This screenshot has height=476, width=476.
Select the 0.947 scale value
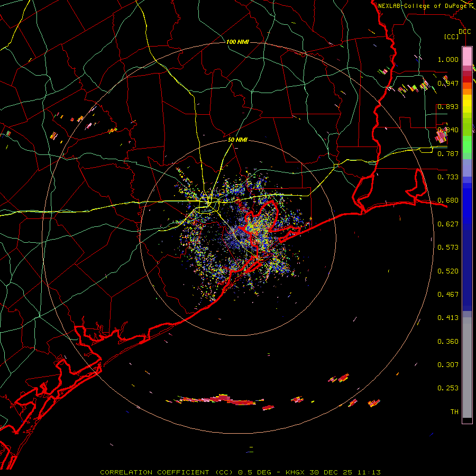[x=448, y=83]
